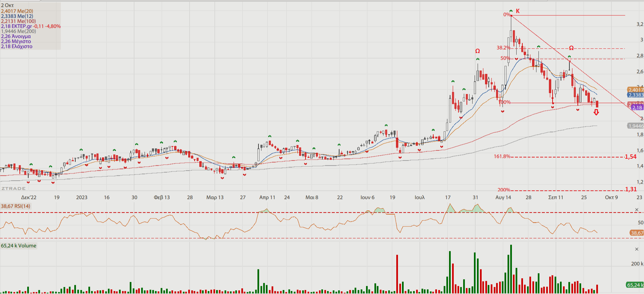Close the RSI indicator panel
The height and width of the screenshot is (294, 644).
(x=636, y=210)
